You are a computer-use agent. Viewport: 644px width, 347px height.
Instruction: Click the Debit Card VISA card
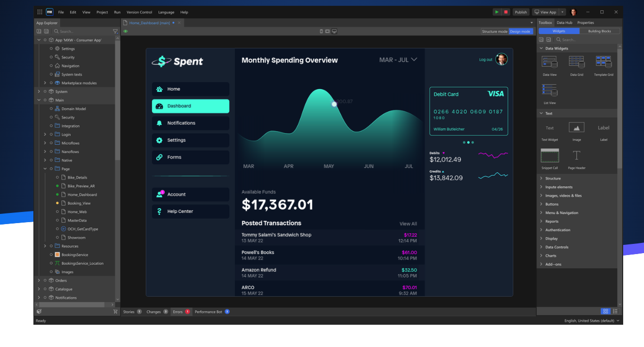click(469, 111)
